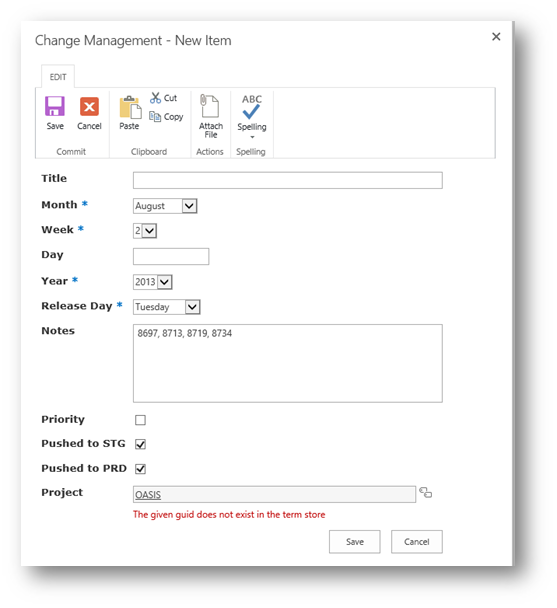This screenshot has width=557, height=608.
Task: Select the Cut scissors icon
Action: click(x=155, y=98)
